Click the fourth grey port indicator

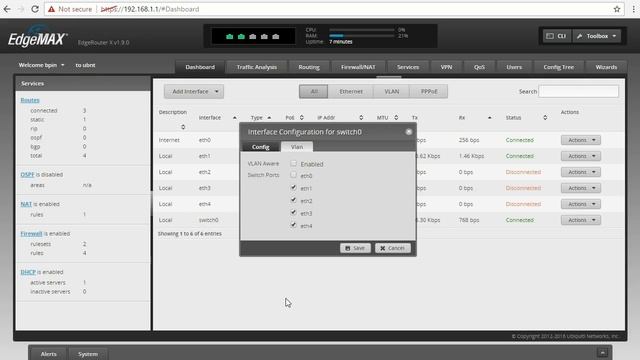pos(264,37)
